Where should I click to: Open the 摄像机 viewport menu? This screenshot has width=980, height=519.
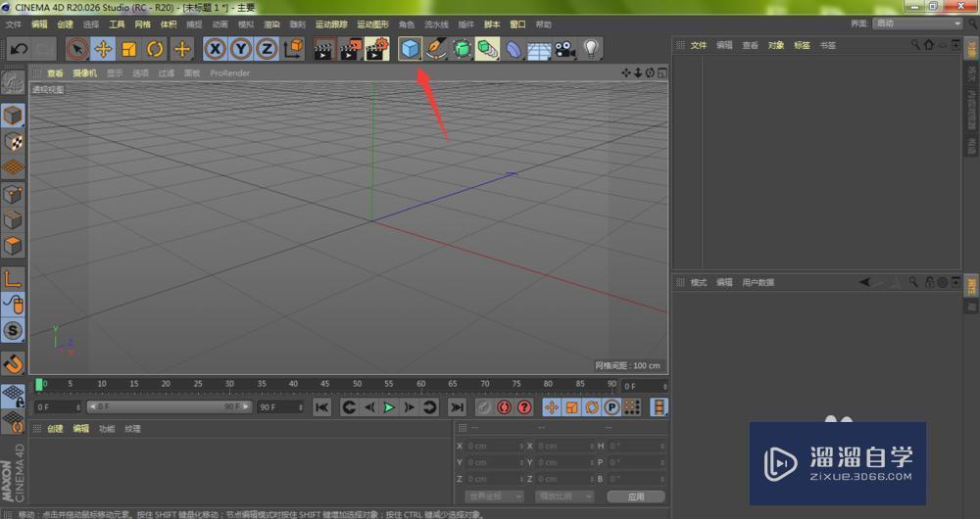(84, 72)
